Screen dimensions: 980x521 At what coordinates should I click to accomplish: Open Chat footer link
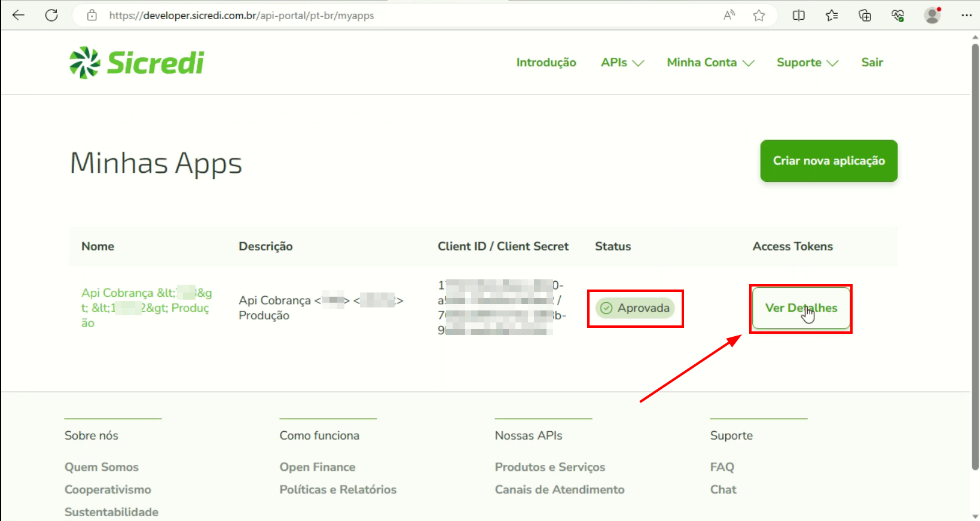(x=723, y=490)
